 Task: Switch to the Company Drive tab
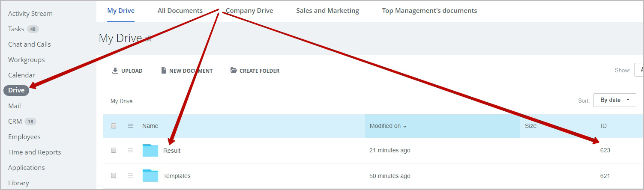pos(249,11)
